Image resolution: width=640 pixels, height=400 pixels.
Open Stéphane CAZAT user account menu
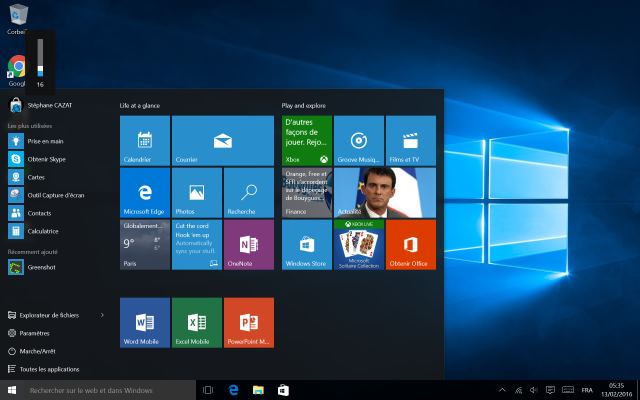click(x=41, y=105)
